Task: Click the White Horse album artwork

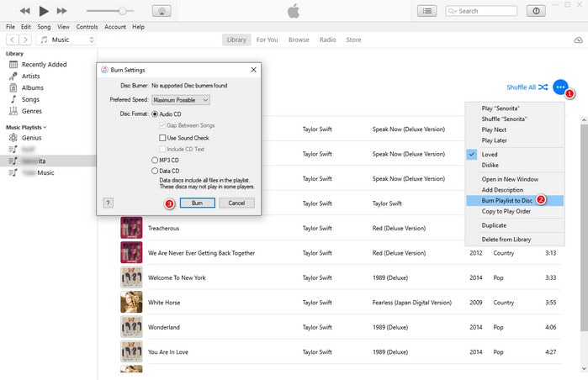Action: tap(131, 302)
